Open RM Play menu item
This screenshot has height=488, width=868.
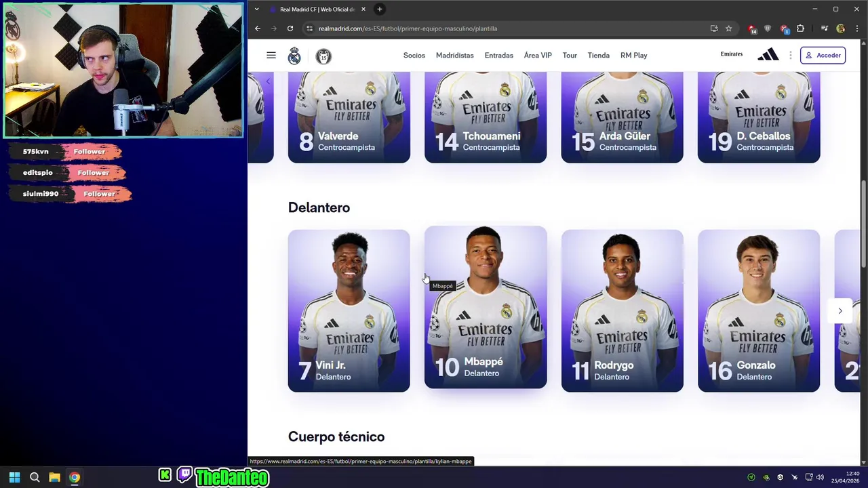pyautogui.click(x=634, y=55)
